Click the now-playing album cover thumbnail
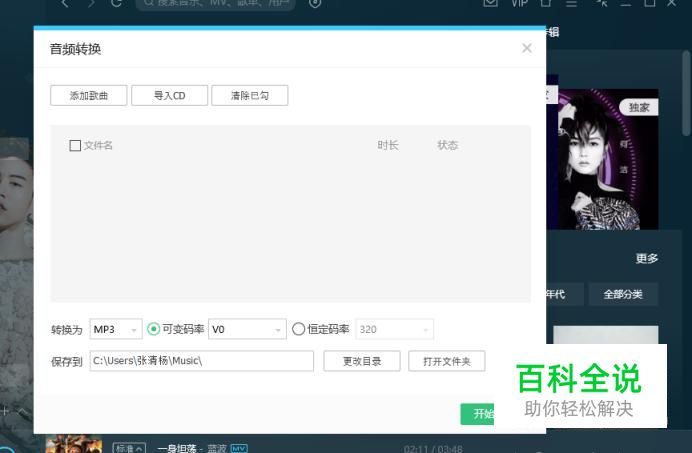The width and height of the screenshot is (692, 453). coord(74,444)
